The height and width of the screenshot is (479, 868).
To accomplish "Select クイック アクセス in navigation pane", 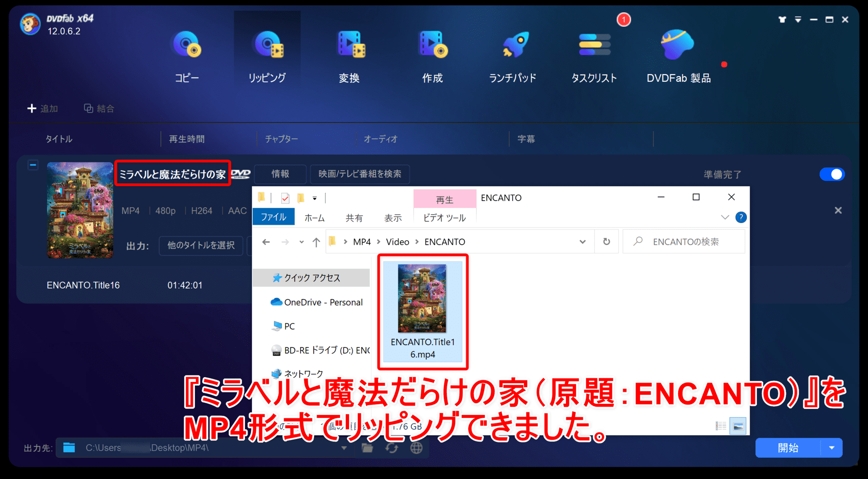I will pos(311,278).
